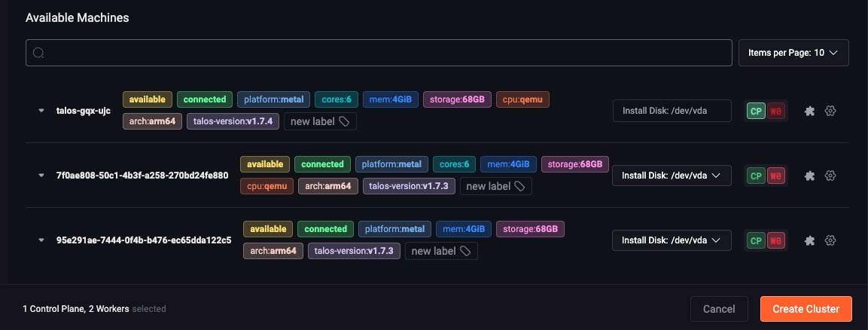Add new label to 95e291ae machine
The height and width of the screenshot is (330, 868).
click(441, 251)
